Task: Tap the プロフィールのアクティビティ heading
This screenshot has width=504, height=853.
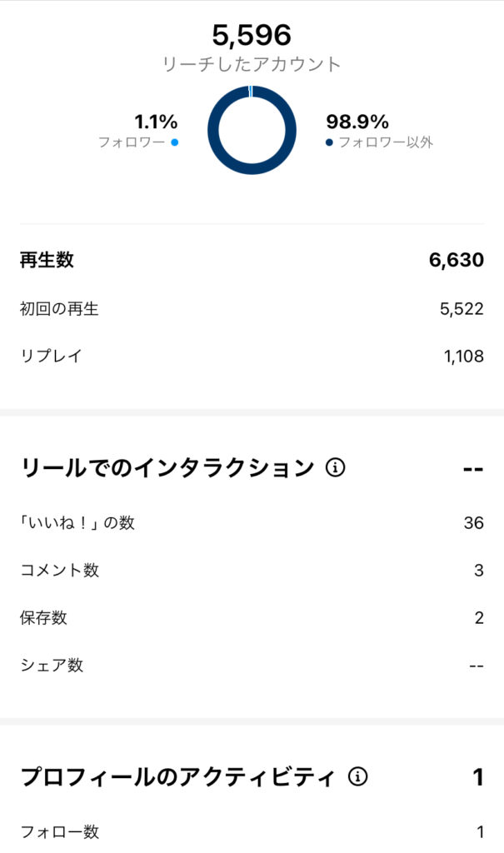Action: point(177,777)
